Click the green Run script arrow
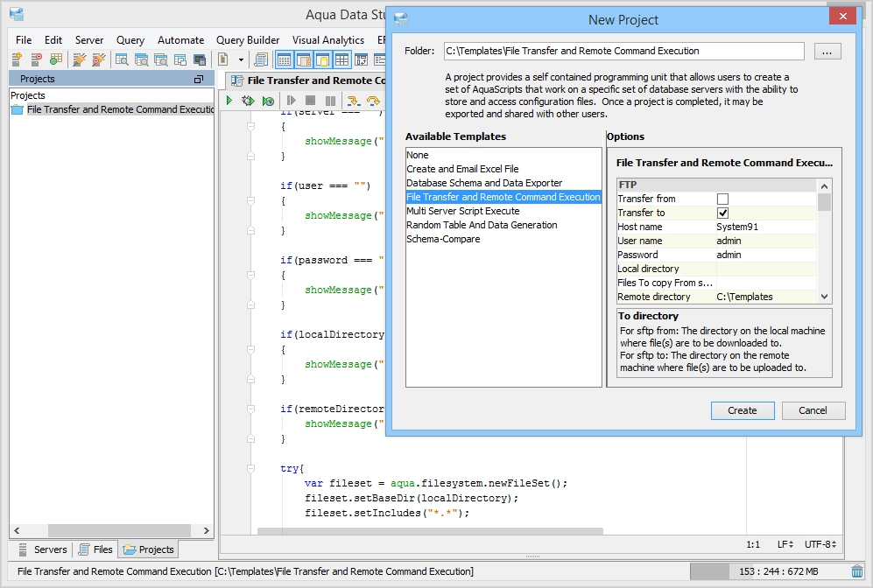Screen dimensions: 873x588 [229, 101]
